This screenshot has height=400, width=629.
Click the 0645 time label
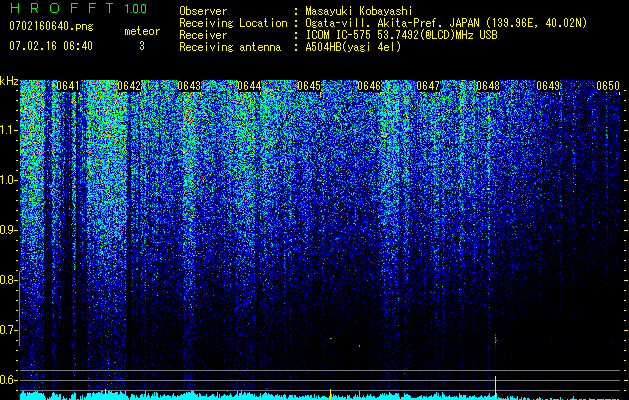[x=309, y=86]
